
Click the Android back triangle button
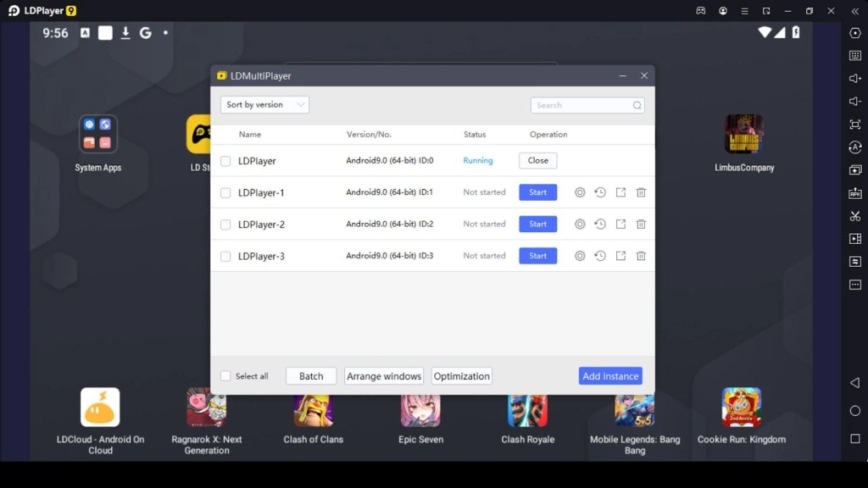click(855, 383)
